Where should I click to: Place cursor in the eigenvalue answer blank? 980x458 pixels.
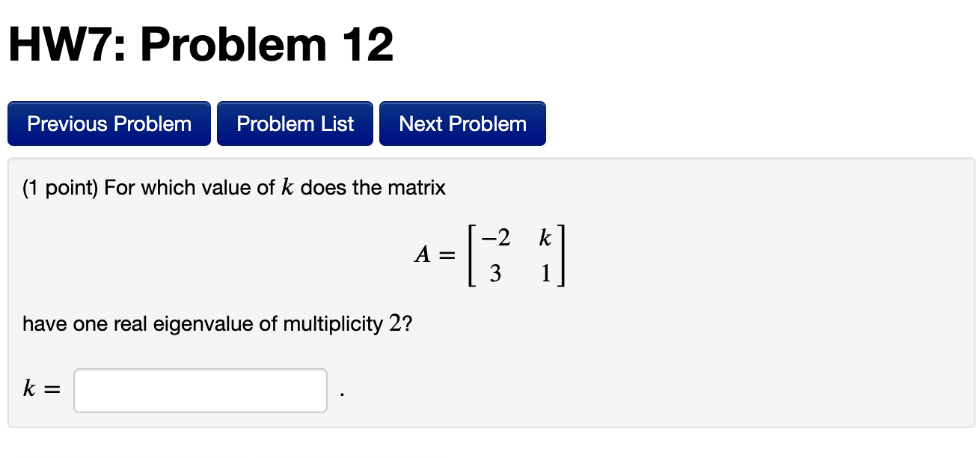pyautogui.click(x=200, y=390)
